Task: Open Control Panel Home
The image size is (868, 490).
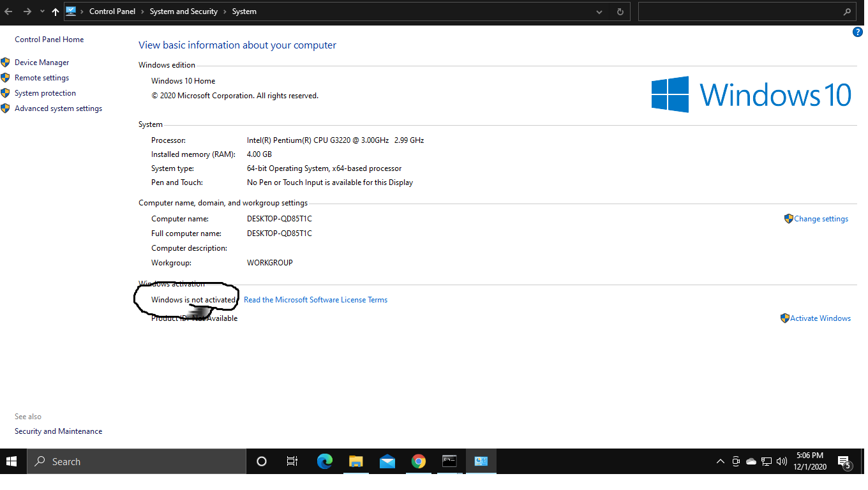Action: pyautogui.click(x=49, y=40)
